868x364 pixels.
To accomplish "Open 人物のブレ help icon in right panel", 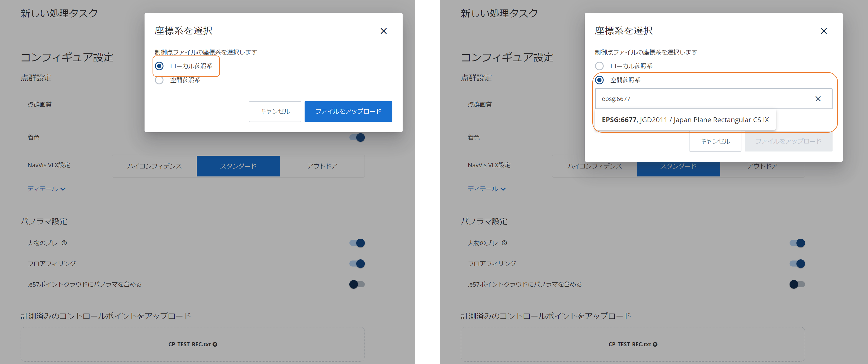I will pyautogui.click(x=504, y=243).
